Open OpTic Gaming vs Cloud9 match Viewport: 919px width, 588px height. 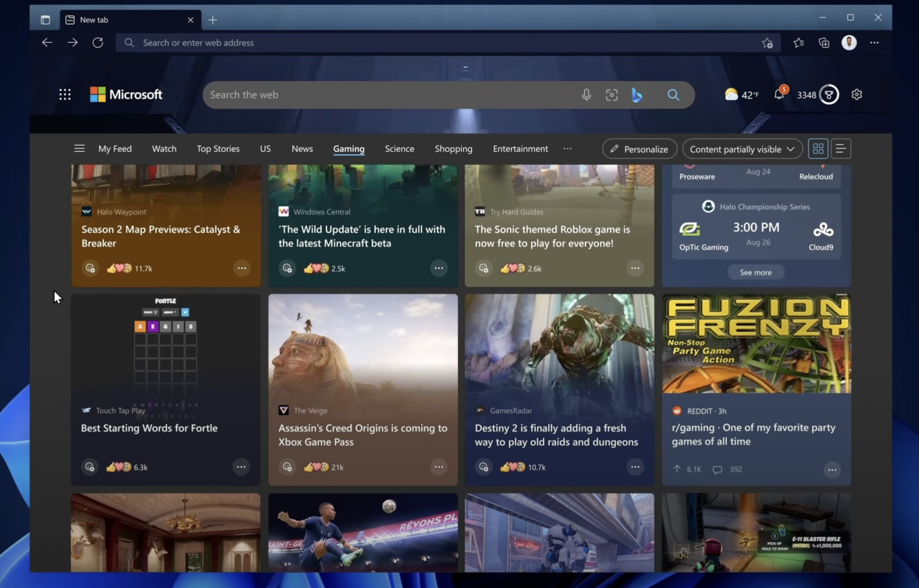pyautogui.click(x=756, y=227)
